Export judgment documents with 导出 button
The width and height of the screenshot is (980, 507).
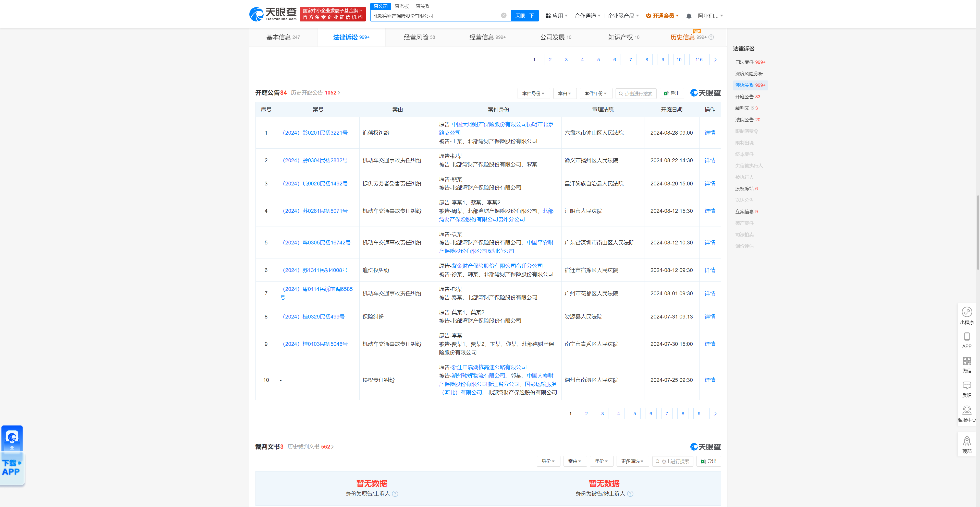click(708, 461)
